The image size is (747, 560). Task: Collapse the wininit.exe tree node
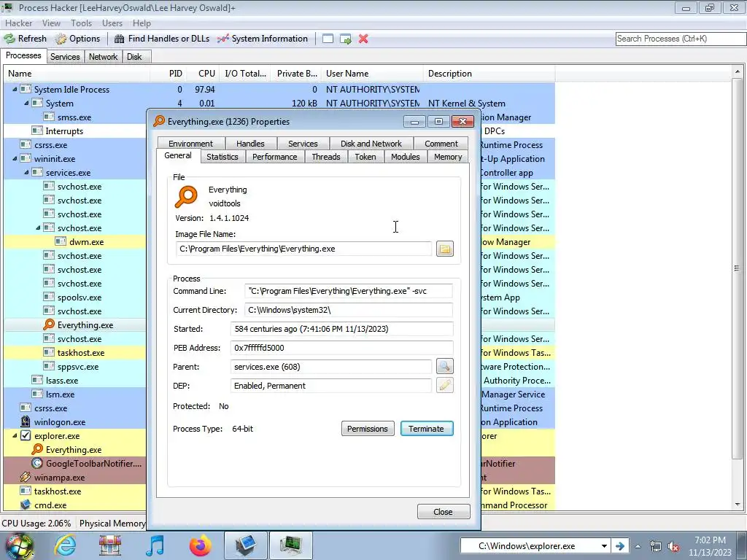coord(15,158)
